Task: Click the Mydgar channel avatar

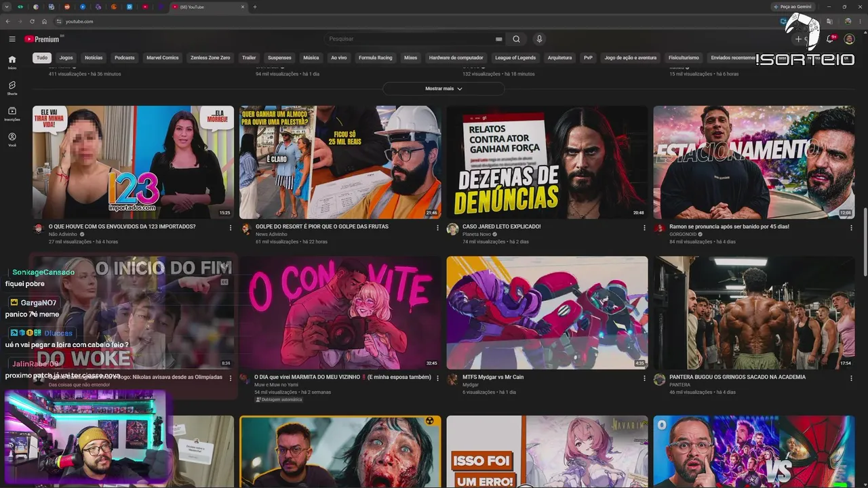Action: (452, 380)
